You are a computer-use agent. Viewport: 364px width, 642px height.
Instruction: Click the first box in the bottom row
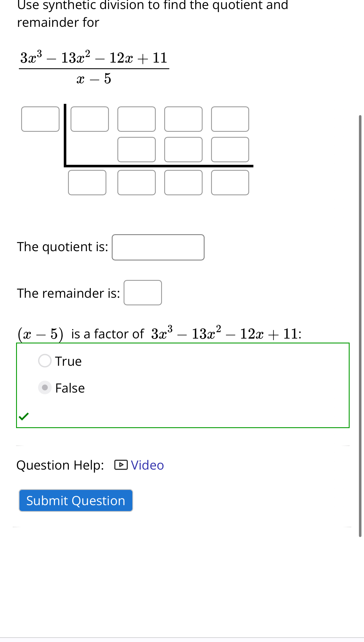[87, 183]
